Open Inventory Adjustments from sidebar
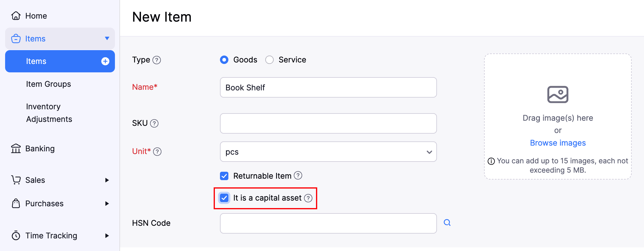 click(x=49, y=113)
